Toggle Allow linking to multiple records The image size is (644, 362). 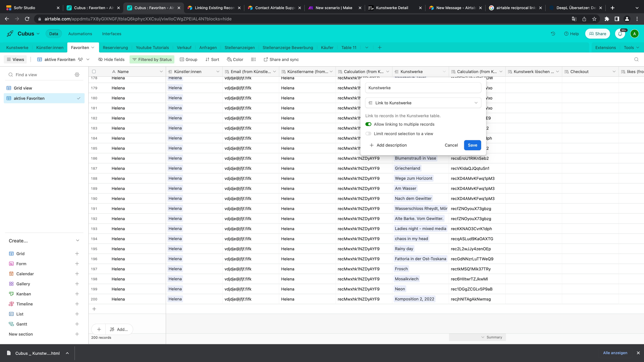pos(368,124)
